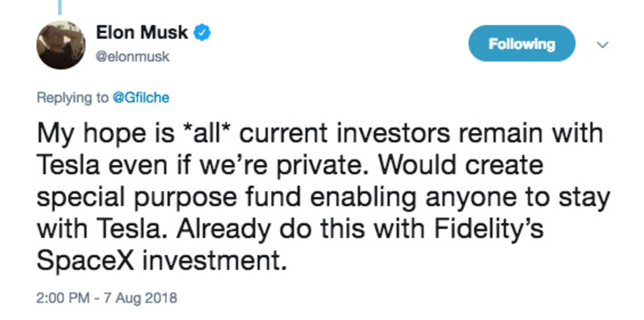Click the "Elon Musk" display name
This screenshot has height=320, width=644.
(x=142, y=33)
